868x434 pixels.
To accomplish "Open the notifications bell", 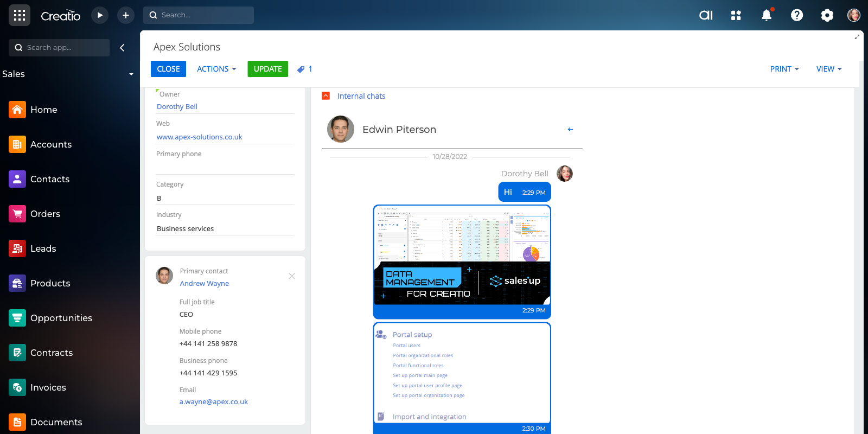I will 766,15.
